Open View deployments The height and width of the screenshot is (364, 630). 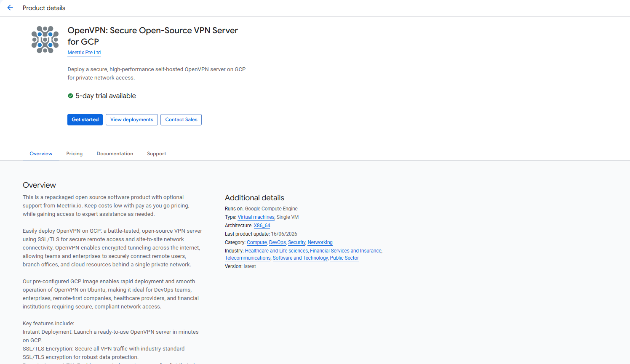tap(132, 120)
